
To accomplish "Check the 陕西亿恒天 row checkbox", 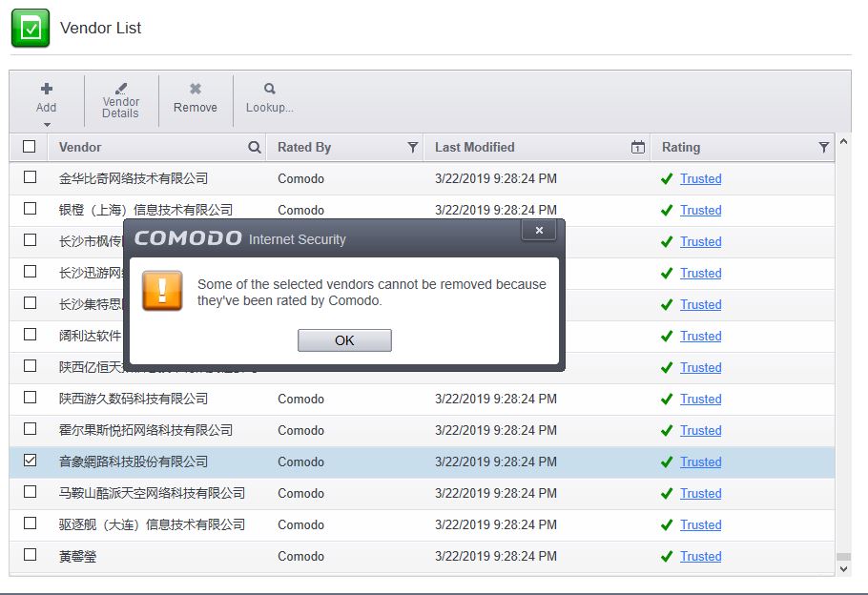I will pyautogui.click(x=30, y=366).
